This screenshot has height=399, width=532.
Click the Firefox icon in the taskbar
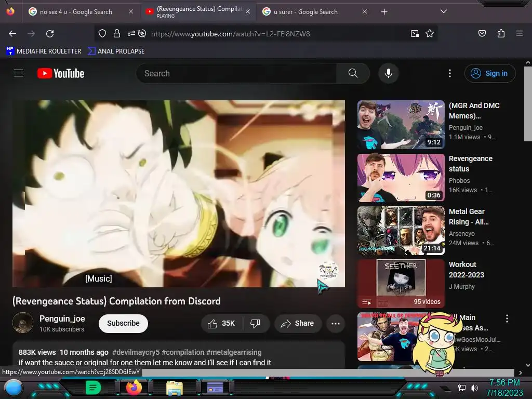[134, 387]
